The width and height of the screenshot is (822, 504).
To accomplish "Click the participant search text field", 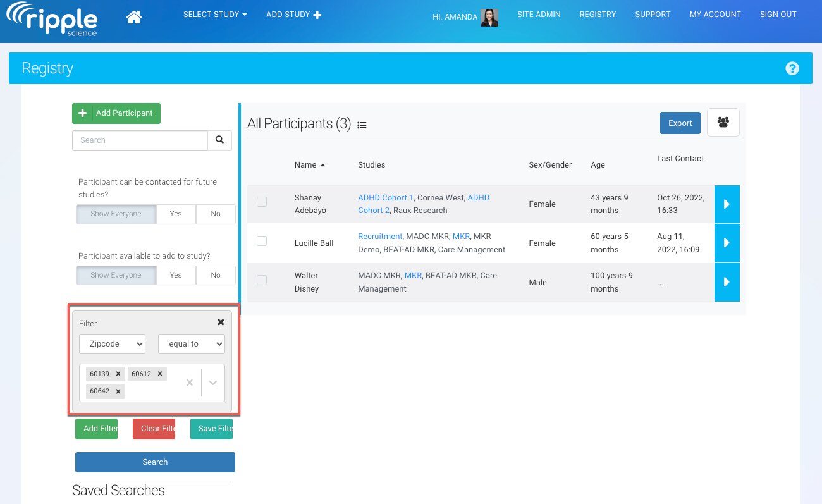I will (x=140, y=140).
